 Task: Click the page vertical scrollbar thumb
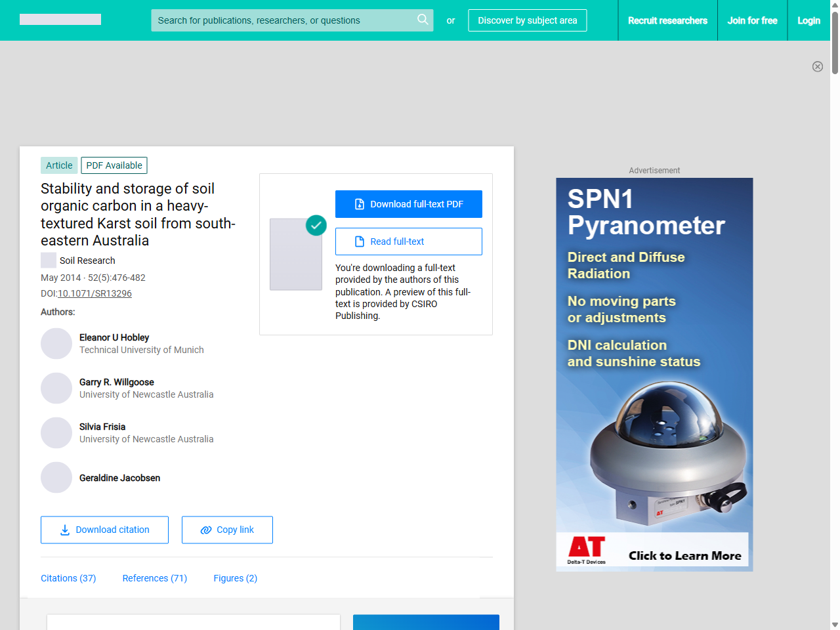point(835,42)
